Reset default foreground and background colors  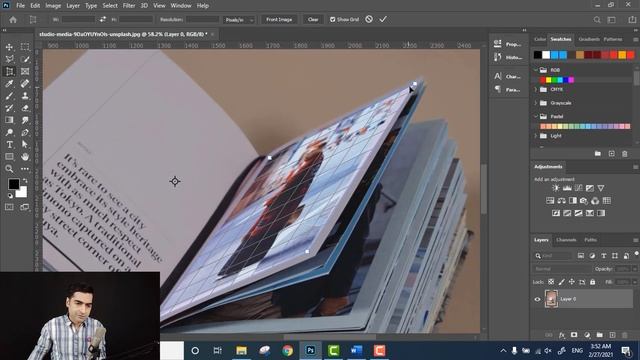pyautogui.click(x=10, y=196)
